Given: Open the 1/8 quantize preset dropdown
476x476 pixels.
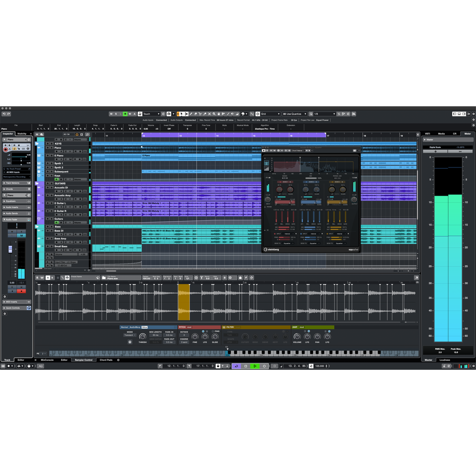Looking at the screenshot, I should point(324,114).
